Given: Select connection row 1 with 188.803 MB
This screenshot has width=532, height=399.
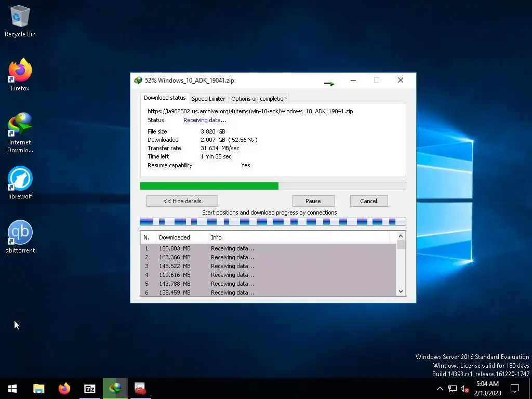Looking at the screenshot, I should (268, 248).
